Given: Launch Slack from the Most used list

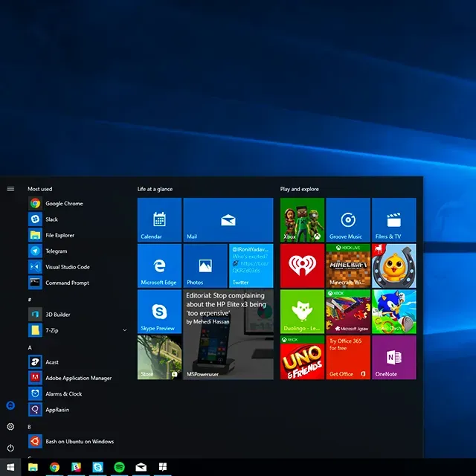Looking at the screenshot, I should click(51, 219).
